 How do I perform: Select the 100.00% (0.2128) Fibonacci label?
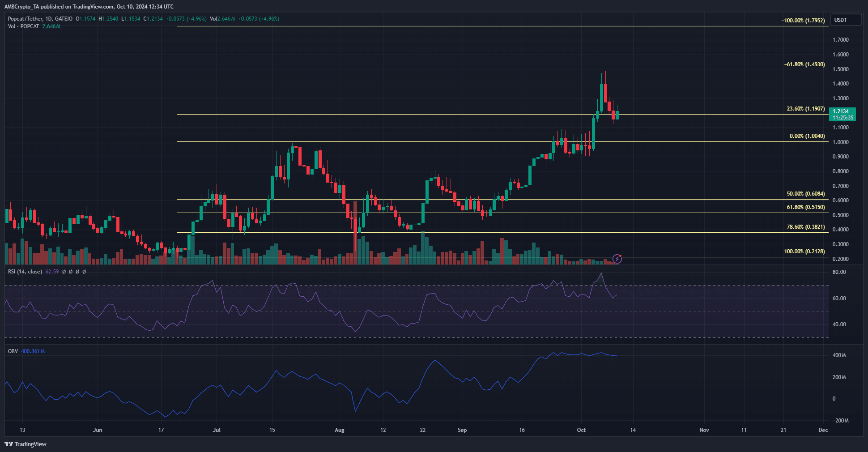pyautogui.click(x=804, y=252)
